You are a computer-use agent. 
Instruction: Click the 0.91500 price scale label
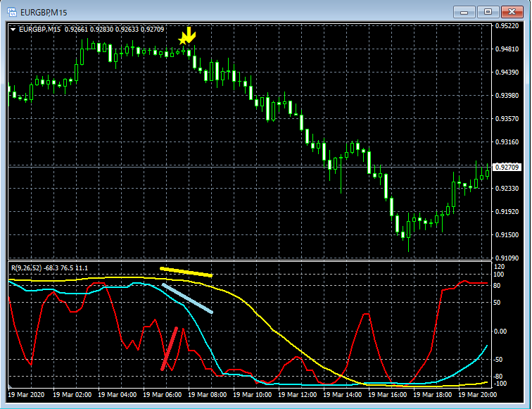coord(507,235)
